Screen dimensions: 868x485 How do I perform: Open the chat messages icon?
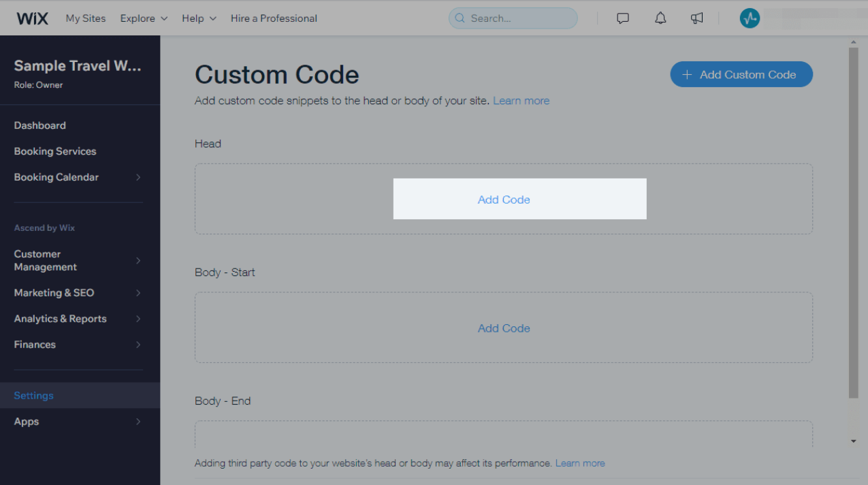click(622, 18)
